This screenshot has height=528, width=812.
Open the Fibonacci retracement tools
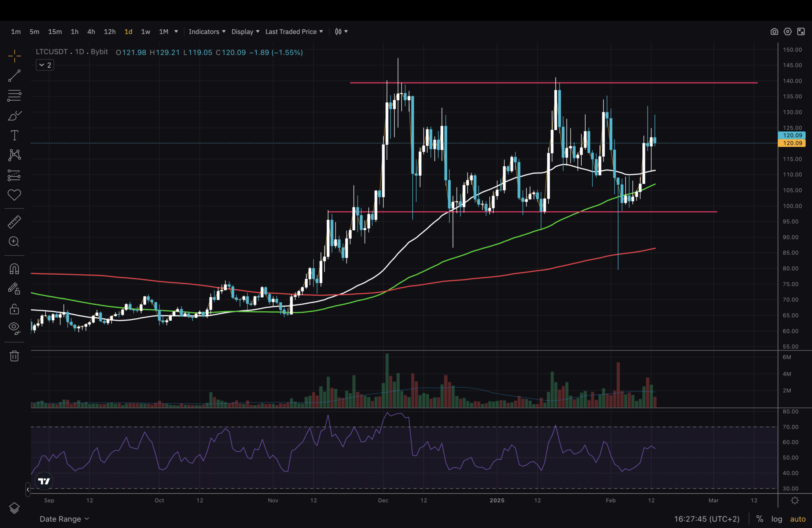(14, 96)
